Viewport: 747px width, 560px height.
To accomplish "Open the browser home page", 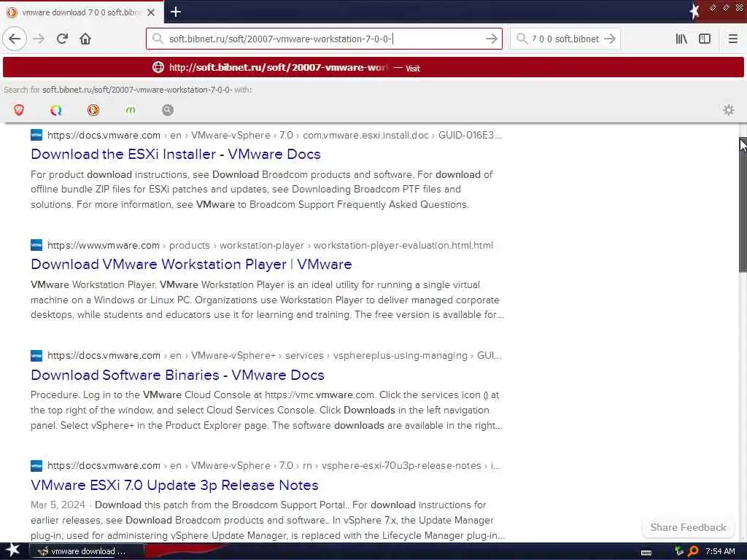I will point(85,39).
